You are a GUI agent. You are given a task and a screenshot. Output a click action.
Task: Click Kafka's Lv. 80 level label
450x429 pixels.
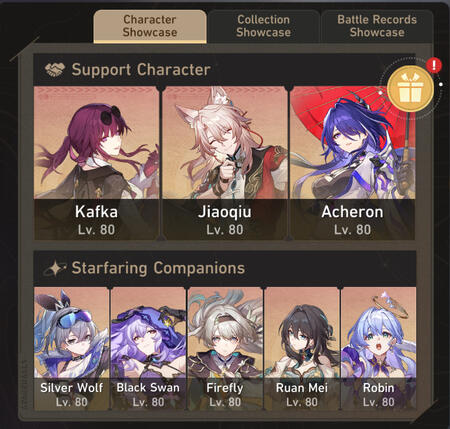coord(96,230)
